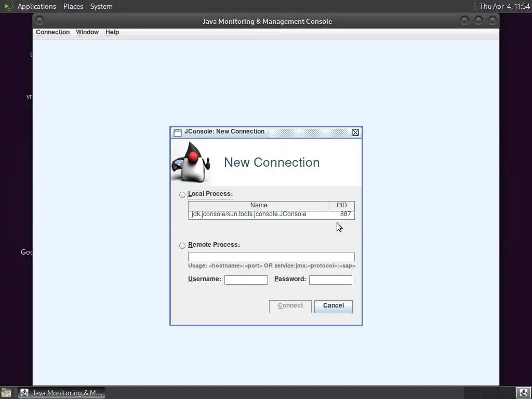Close the JConsole New Connection dialog
532x399 pixels.
[x=355, y=132]
